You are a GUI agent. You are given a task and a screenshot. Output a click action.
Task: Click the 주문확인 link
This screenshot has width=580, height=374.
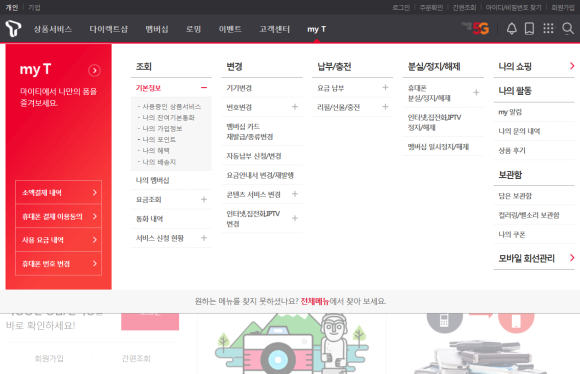431,7
